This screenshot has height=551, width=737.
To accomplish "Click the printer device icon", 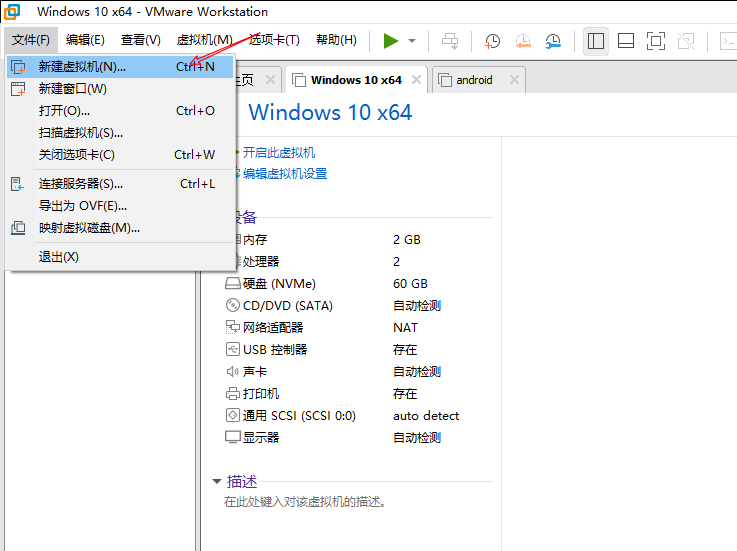I will [233, 394].
